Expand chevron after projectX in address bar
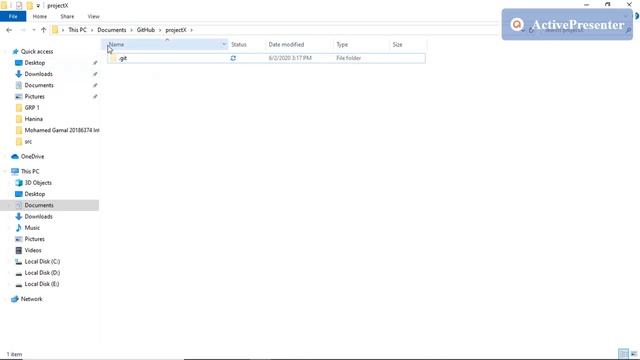The image size is (640, 360). click(191, 30)
